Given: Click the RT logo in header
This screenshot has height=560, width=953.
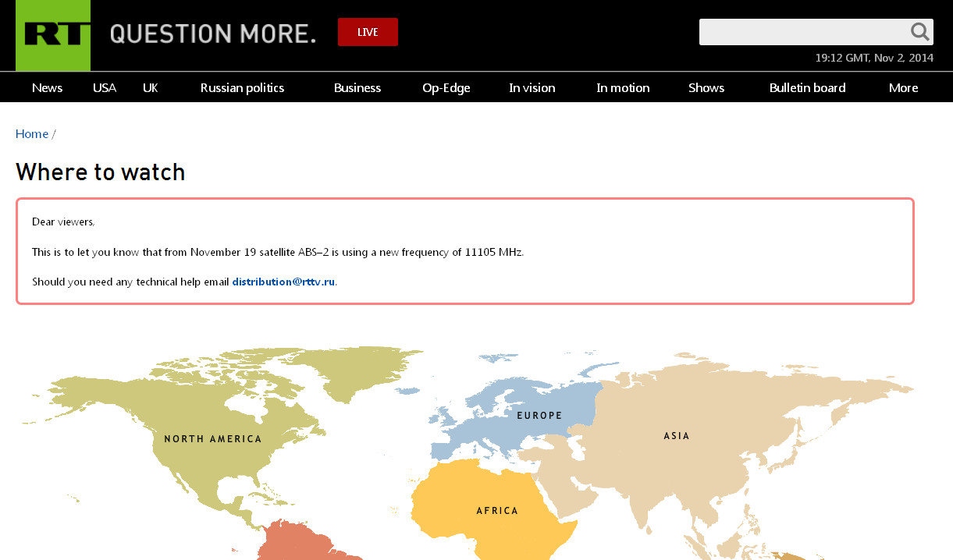Looking at the screenshot, I should pyautogui.click(x=53, y=35).
